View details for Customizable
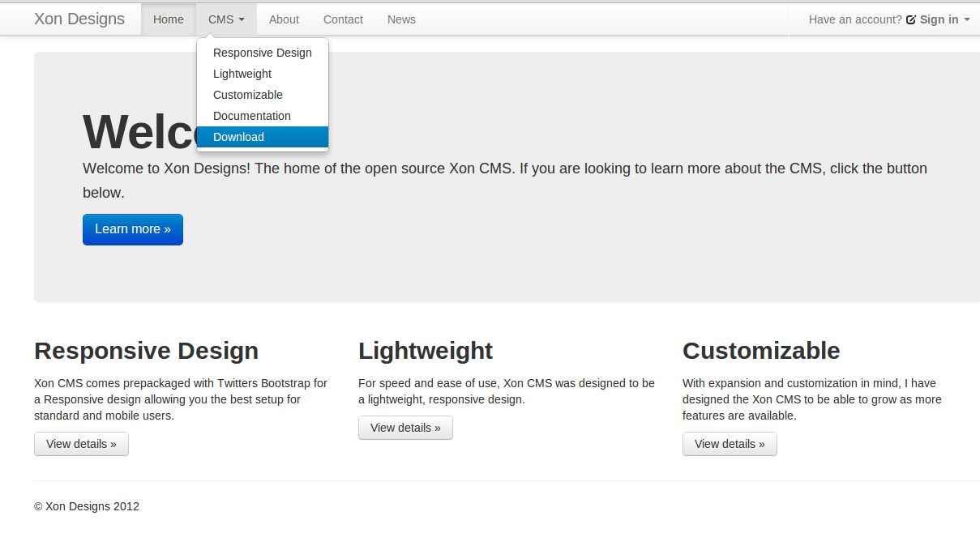980x533 pixels. (x=730, y=443)
